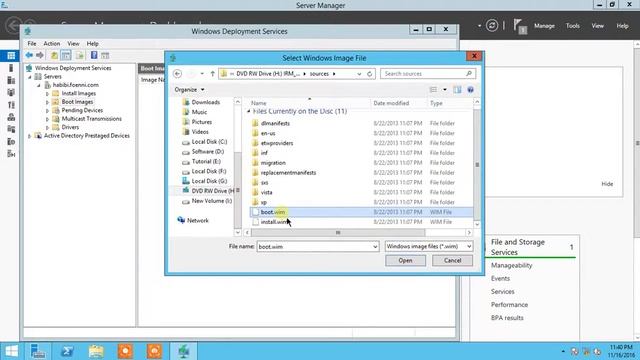Screen dimensions: 640x360
Task: Open File name combo box dropdown
Action: tap(375, 247)
